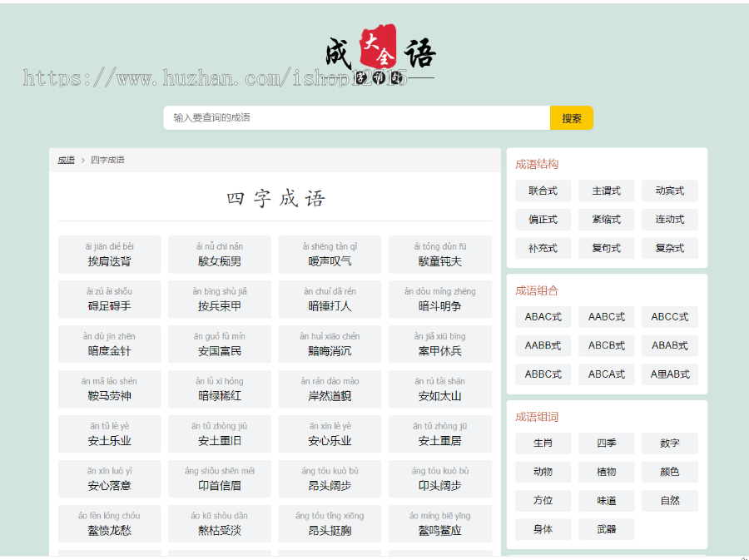Viewport: 749px width, 560px height.
Task: Open idiom card 案甲休兵
Action: (x=440, y=344)
